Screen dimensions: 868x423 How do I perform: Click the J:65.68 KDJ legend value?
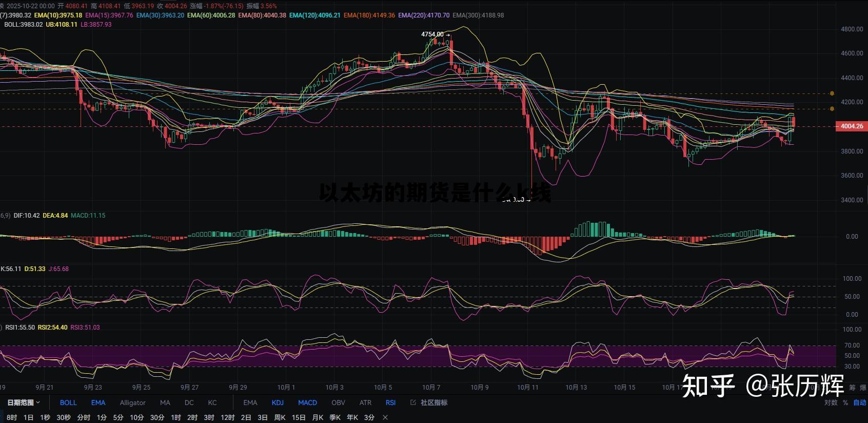[x=58, y=269]
